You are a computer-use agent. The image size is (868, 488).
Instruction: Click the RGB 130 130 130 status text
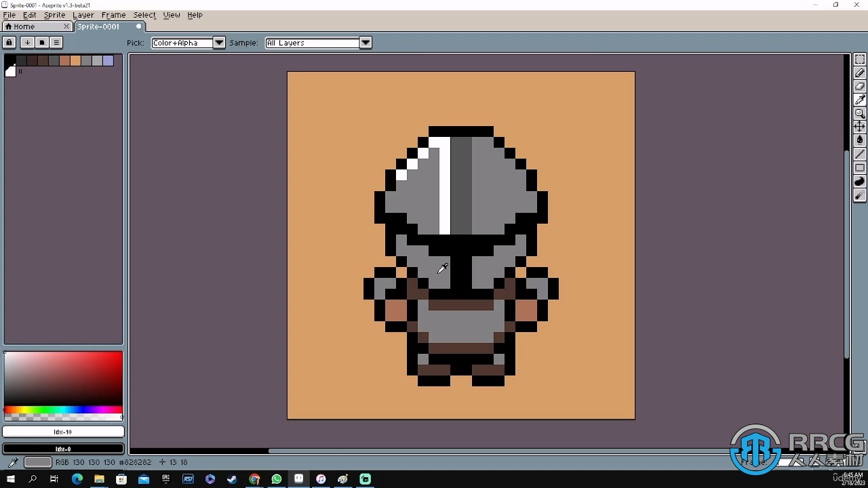pos(86,462)
